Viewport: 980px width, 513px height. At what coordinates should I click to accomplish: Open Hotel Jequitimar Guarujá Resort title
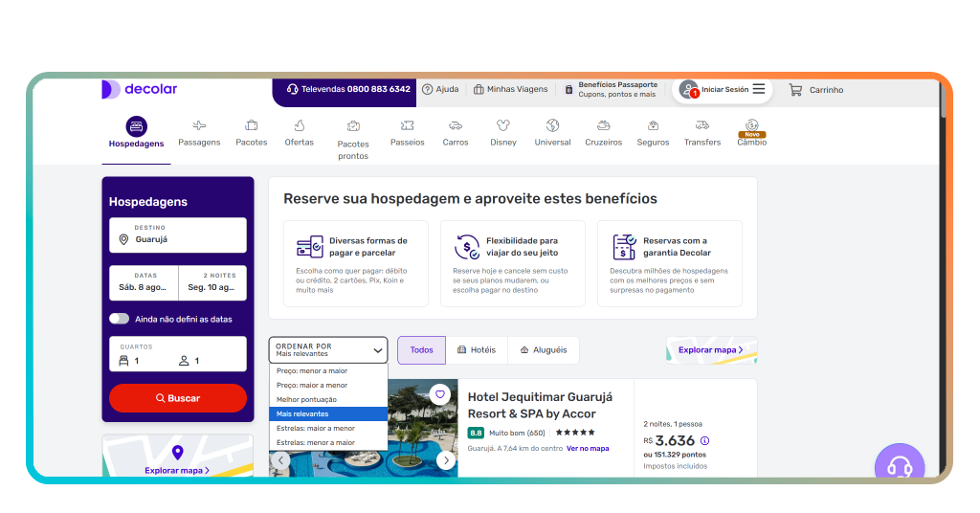540,405
